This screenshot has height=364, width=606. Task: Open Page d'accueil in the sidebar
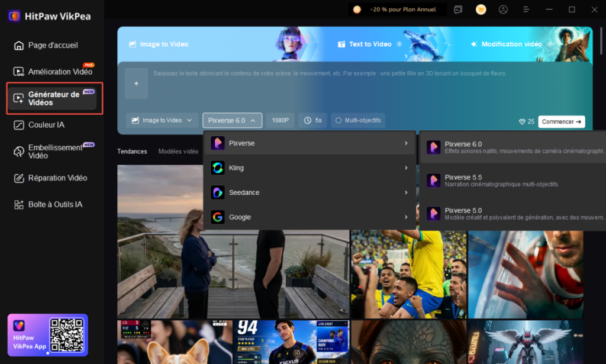click(x=52, y=45)
